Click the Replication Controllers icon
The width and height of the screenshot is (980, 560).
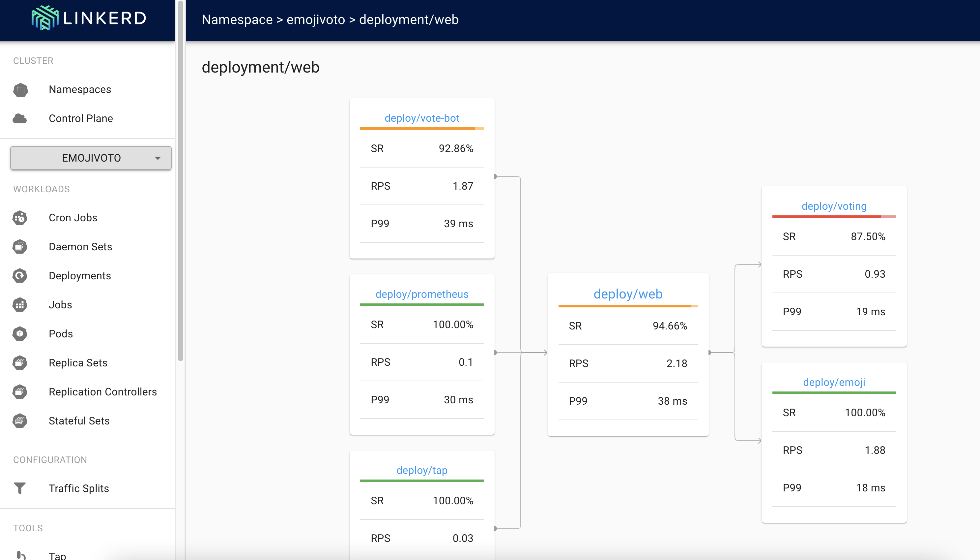(19, 392)
